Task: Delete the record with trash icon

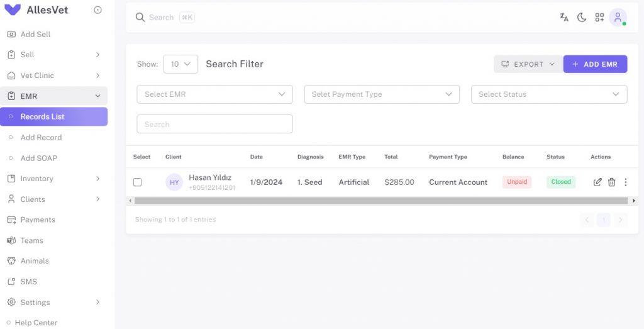Action: click(611, 182)
